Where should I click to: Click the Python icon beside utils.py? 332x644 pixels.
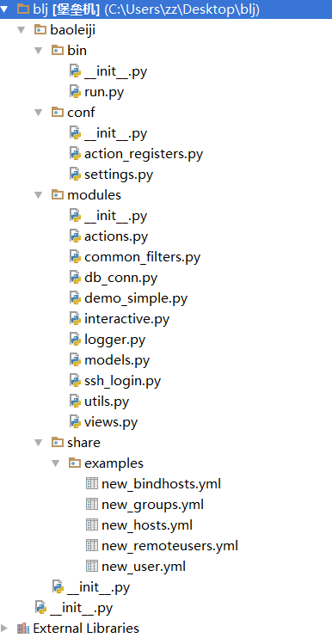pos(75,401)
